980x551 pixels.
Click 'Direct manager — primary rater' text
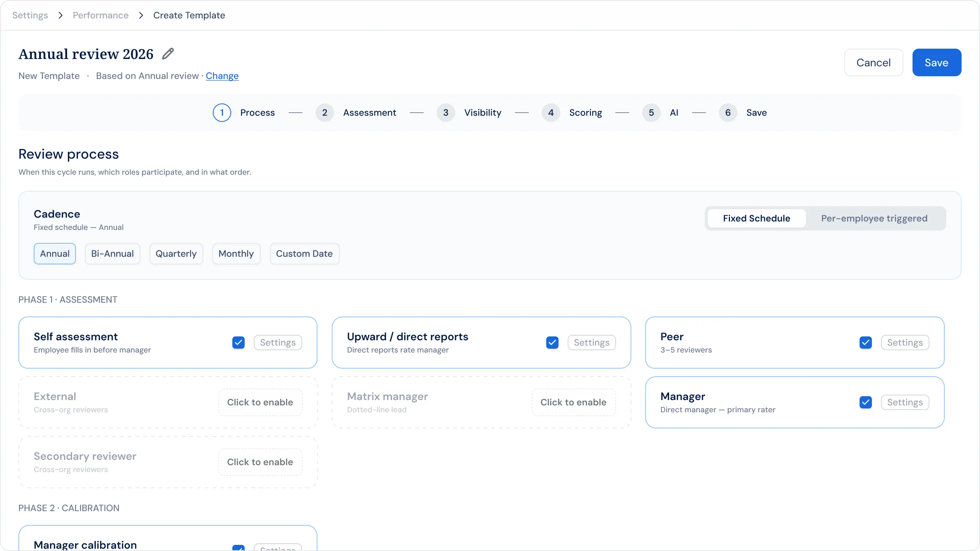(718, 410)
